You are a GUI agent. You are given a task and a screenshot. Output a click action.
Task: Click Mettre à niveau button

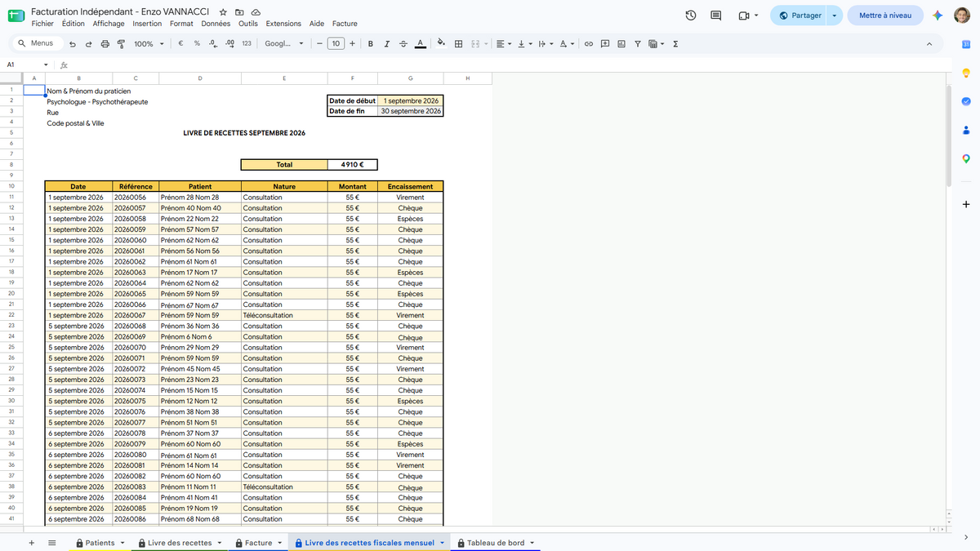click(x=885, y=16)
